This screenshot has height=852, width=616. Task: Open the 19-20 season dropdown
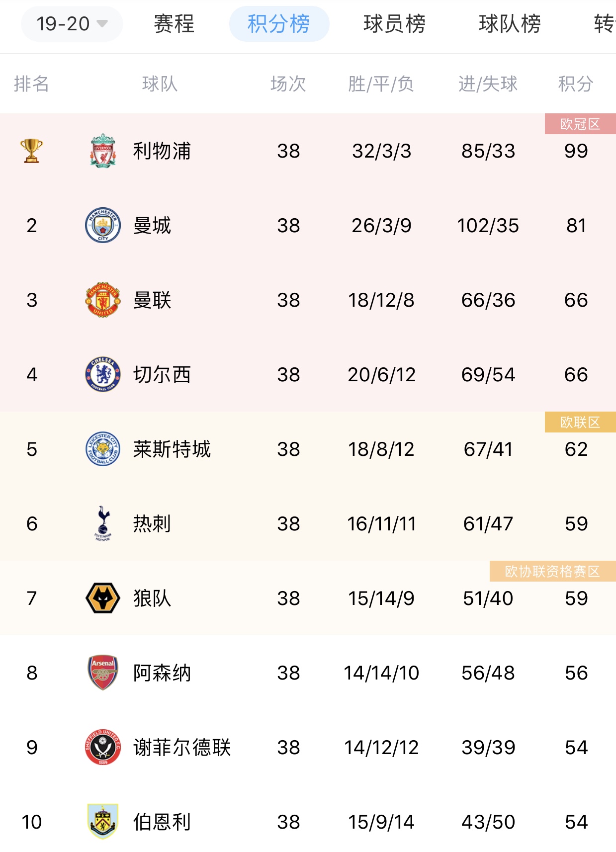click(72, 24)
